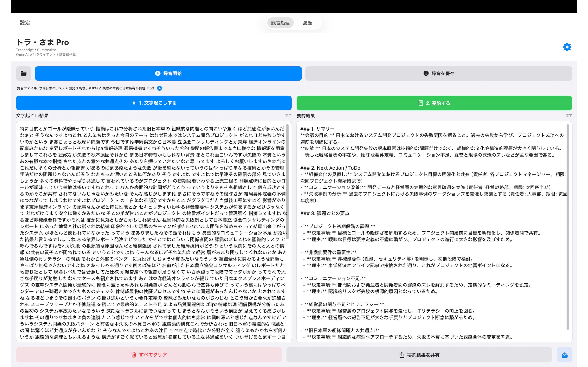Image resolution: width=588 pixels, height=367 pixels.
Task: Share summary via 要約結果を共有
Action: [x=419, y=355]
